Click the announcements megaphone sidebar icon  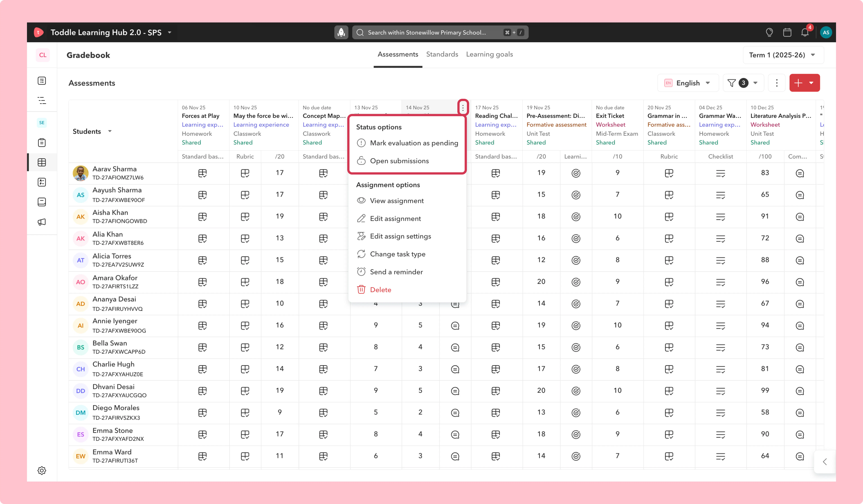(x=42, y=222)
